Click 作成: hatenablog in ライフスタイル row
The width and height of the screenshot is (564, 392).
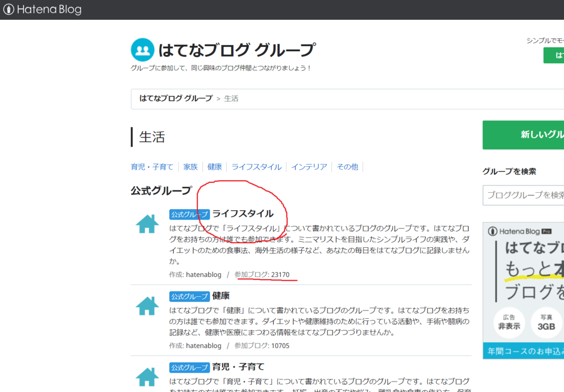[196, 275]
